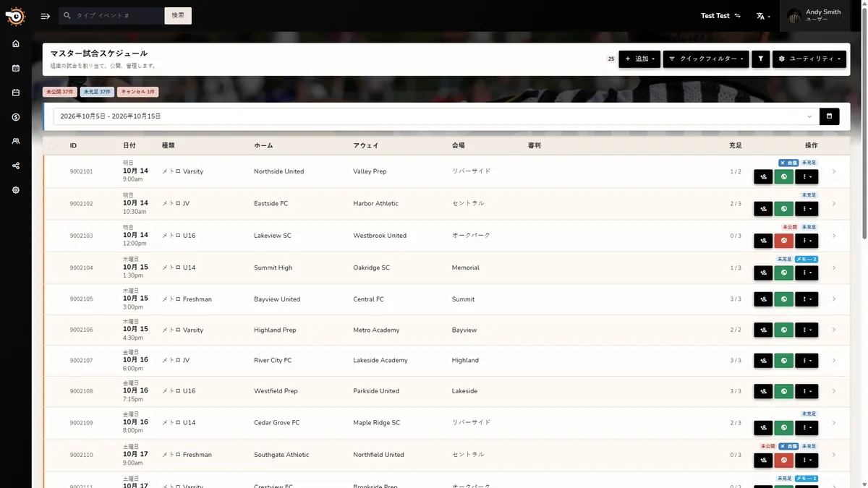The height and width of the screenshot is (488, 868).
Task: Expand row chevron for game 9002102
Action: 834,204
